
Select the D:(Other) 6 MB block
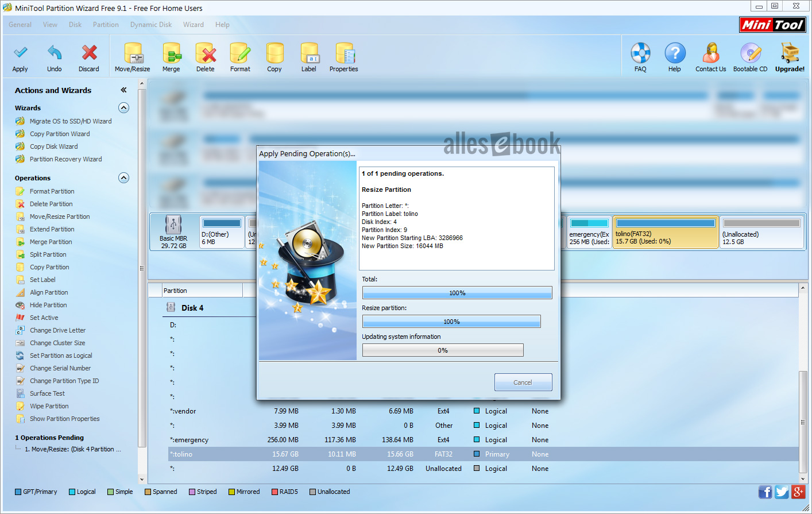222,232
